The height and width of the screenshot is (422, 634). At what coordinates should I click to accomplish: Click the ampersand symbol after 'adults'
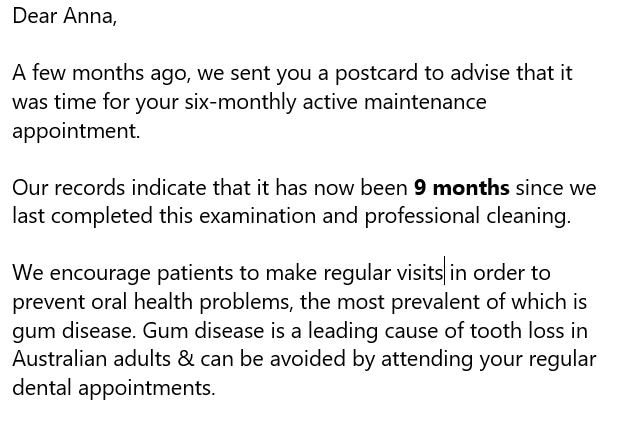pos(186,359)
